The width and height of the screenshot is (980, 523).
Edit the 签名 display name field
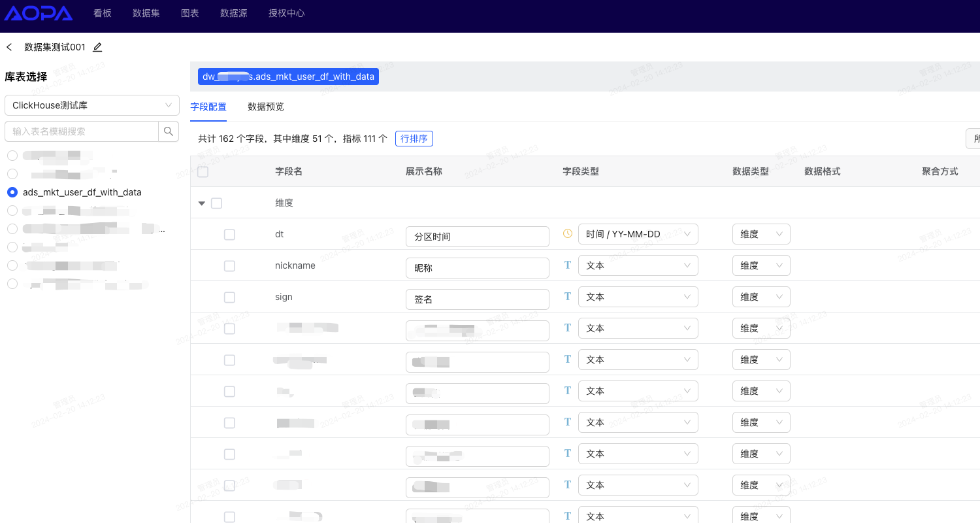click(x=478, y=299)
